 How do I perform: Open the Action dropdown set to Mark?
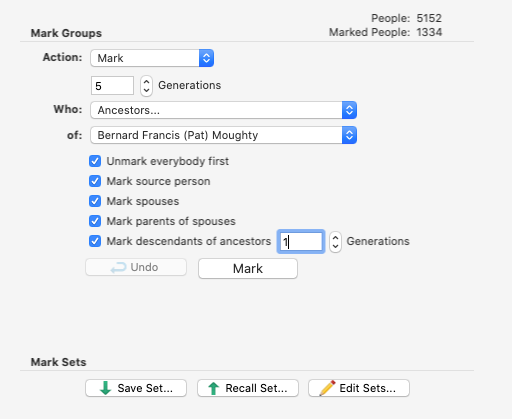pos(152,58)
